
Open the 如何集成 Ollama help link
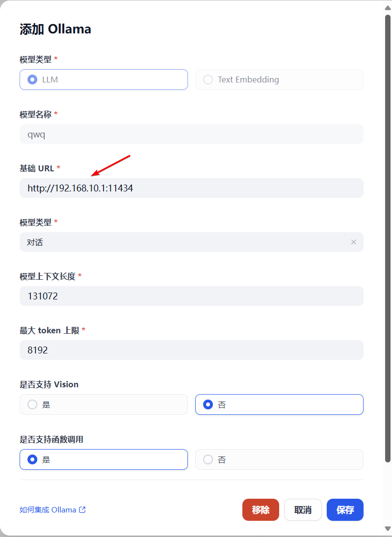[48, 510]
